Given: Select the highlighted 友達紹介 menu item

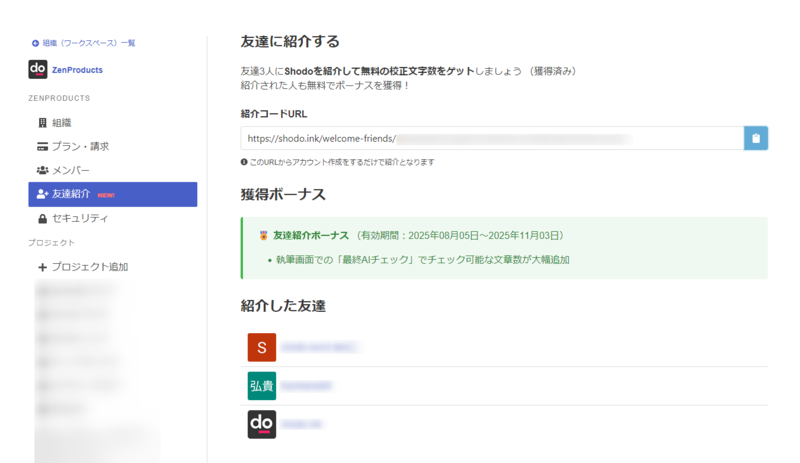Looking at the screenshot, I should [x=113, y=194].
